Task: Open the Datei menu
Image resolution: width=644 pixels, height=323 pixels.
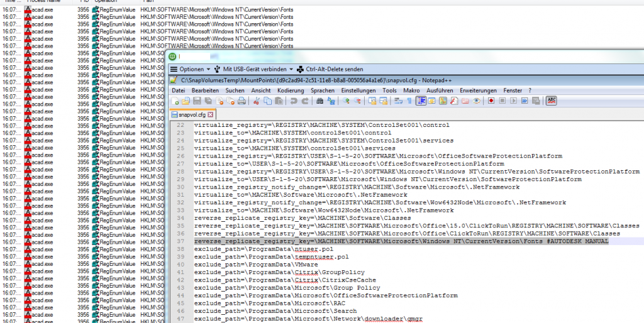Action: [x=178, y=90]
